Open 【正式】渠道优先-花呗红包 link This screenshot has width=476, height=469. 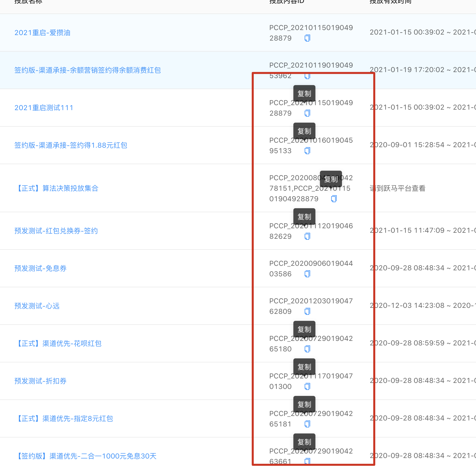[58, 343]
